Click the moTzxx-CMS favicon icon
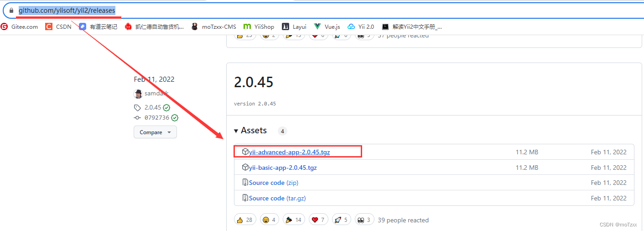The image size is (644, 231). point(195,26)
